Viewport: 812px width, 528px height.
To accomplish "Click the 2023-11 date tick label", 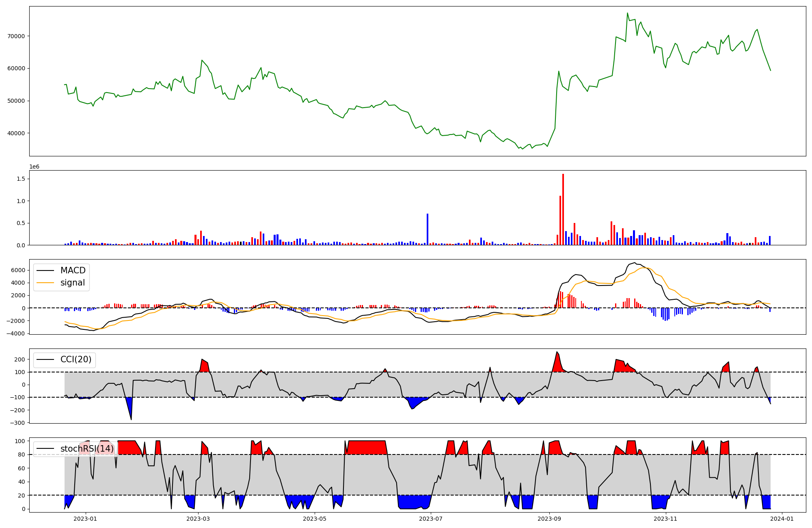I will coord(666,519).
